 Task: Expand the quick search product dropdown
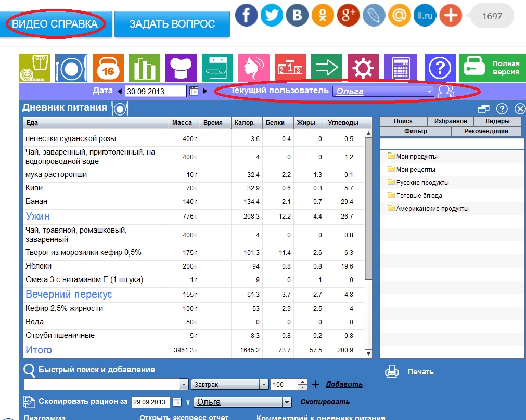pos(184,385)
